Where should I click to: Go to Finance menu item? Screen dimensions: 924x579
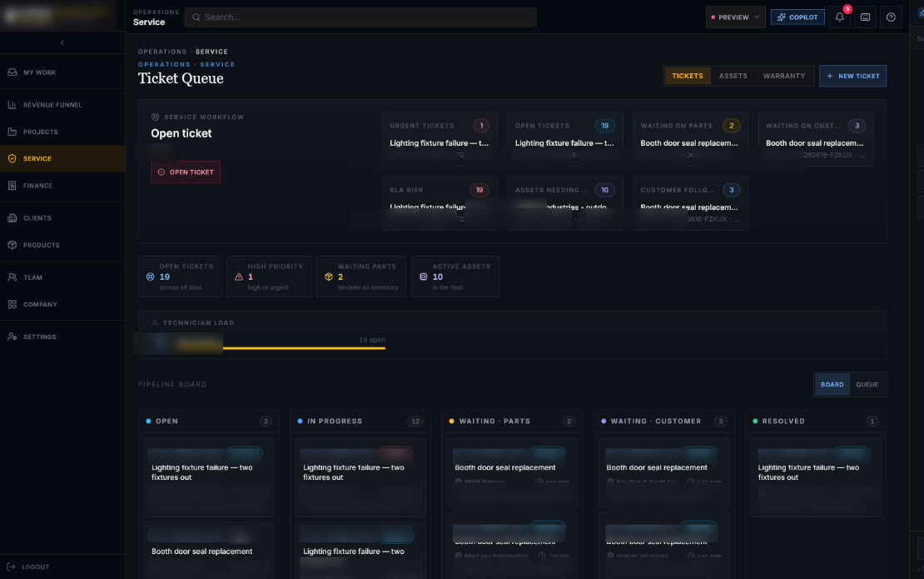62,185
